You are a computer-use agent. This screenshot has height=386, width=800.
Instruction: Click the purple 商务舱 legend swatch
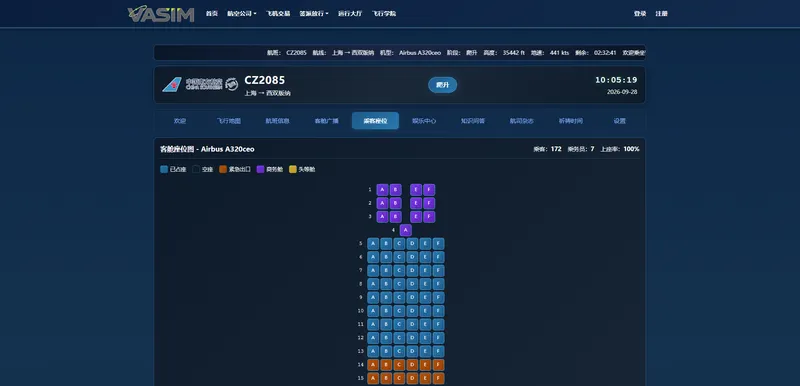point(261,169)
